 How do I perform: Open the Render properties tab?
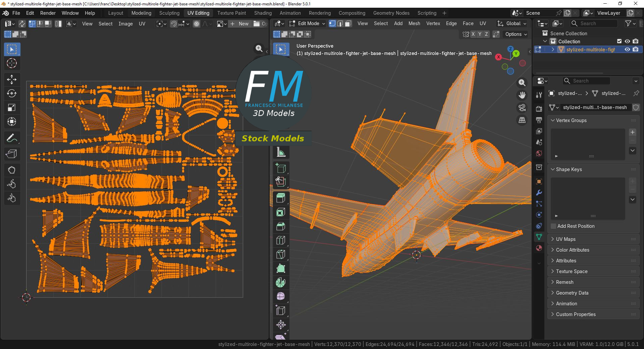coord(539,109)
